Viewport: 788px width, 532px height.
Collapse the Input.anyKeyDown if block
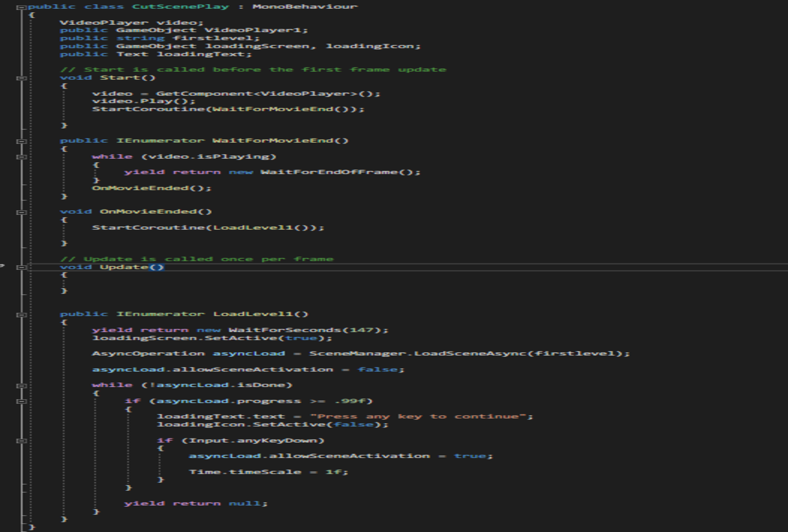point(21,440)
